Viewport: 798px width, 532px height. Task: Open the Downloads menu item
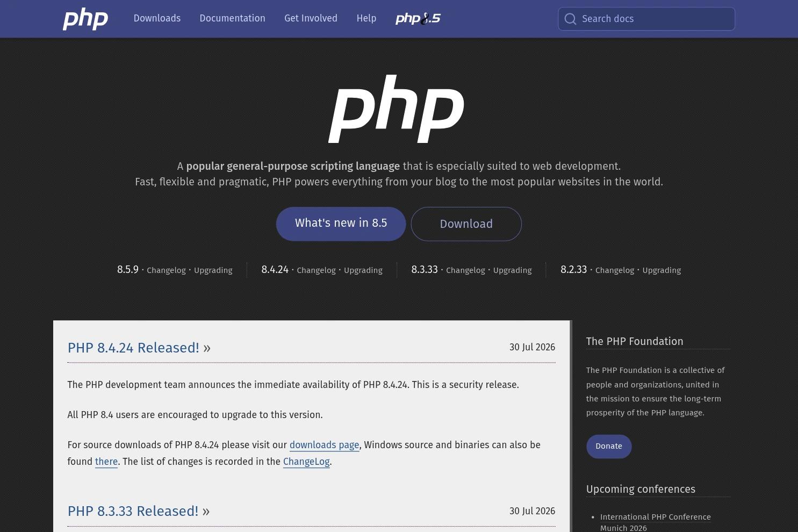click(157, 18)
